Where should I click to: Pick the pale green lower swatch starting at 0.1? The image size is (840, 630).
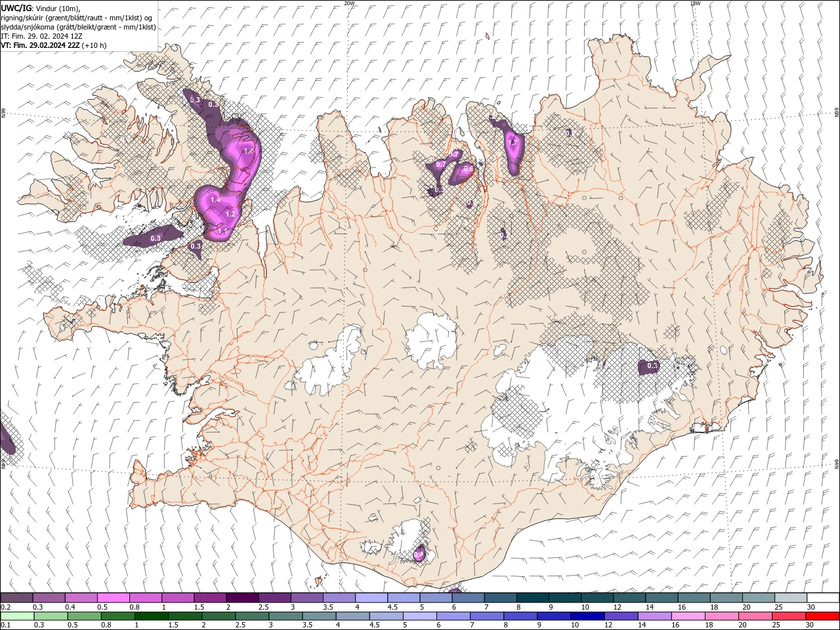click(17, 616)
